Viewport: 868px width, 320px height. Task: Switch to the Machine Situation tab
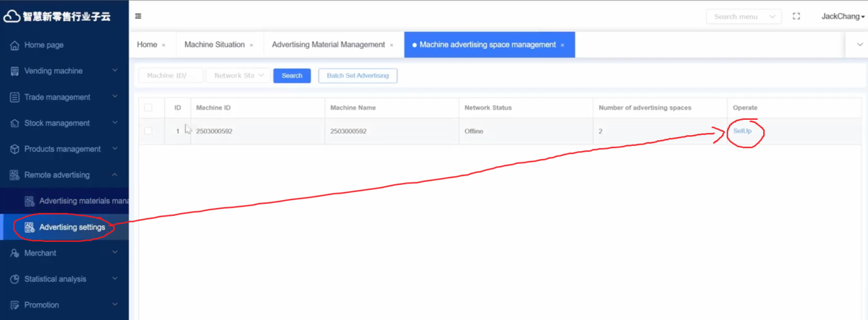click(x=214, y=45)
